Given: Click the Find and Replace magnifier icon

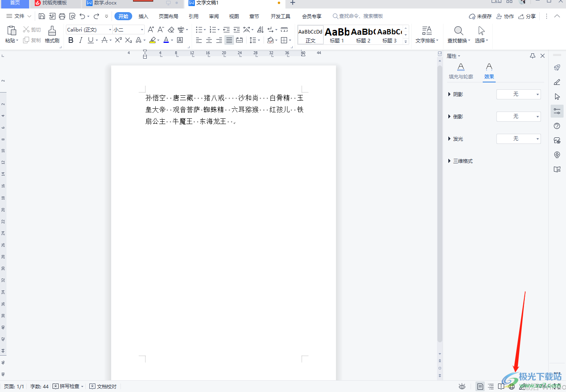Looking at the screenshot, I should [x=458, y=31].
